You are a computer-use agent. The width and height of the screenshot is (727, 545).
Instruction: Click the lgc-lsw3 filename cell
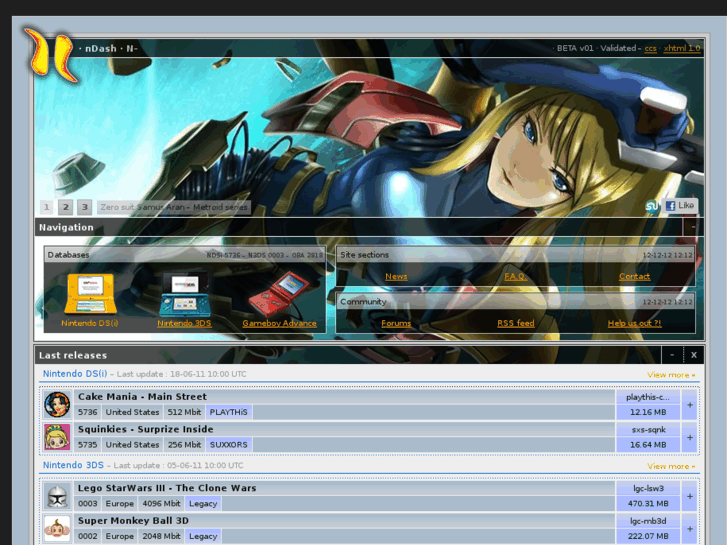click(x=648, y=488)
